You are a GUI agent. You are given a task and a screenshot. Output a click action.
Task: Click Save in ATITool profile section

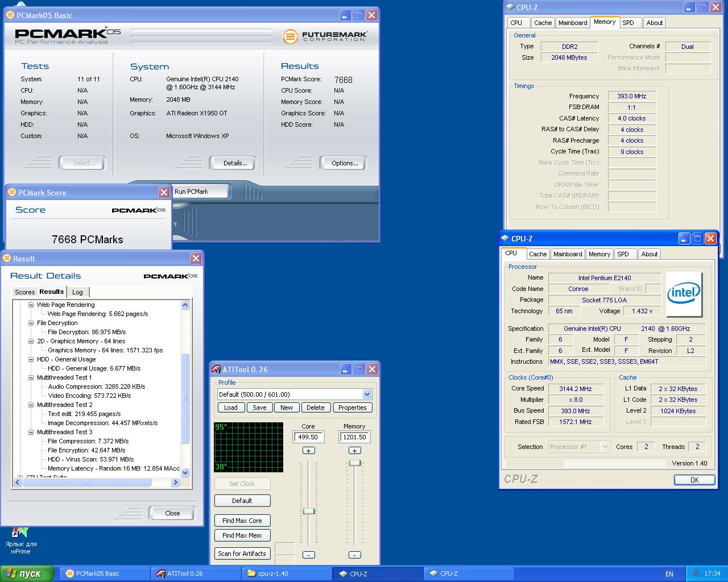click(x=259, y=408)
